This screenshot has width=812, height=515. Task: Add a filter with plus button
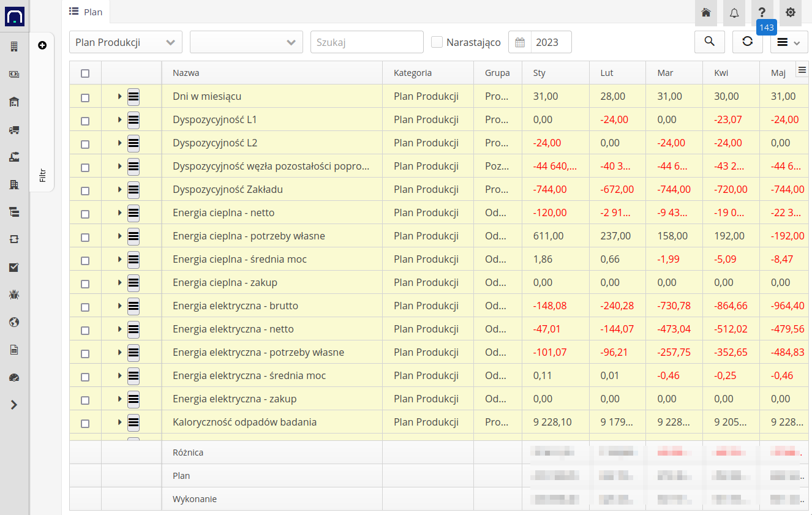[42, 45]
